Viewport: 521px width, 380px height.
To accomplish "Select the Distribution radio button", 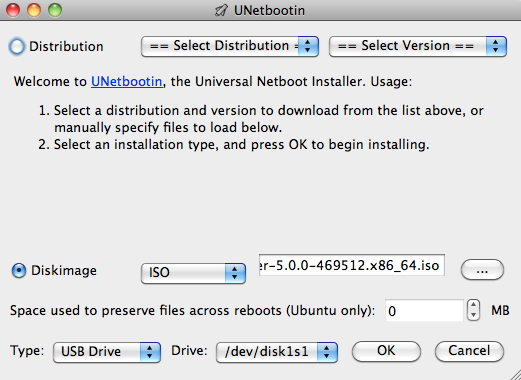I will point(17,46).
